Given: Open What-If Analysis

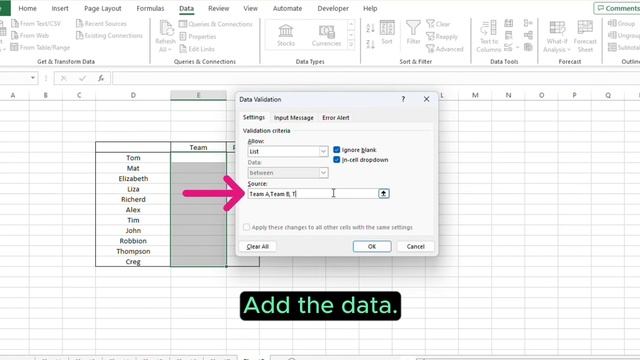Looking at the screenshot, I should point(557,36).
